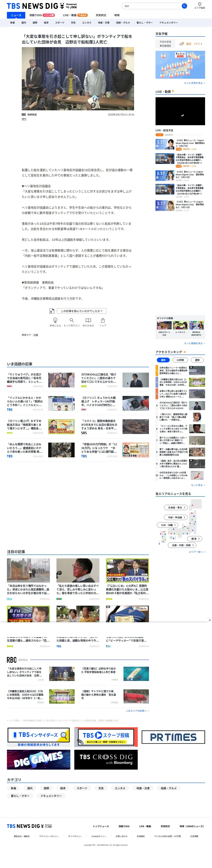Click the TBSインサイダーズ banner

(x=39, y=737)
